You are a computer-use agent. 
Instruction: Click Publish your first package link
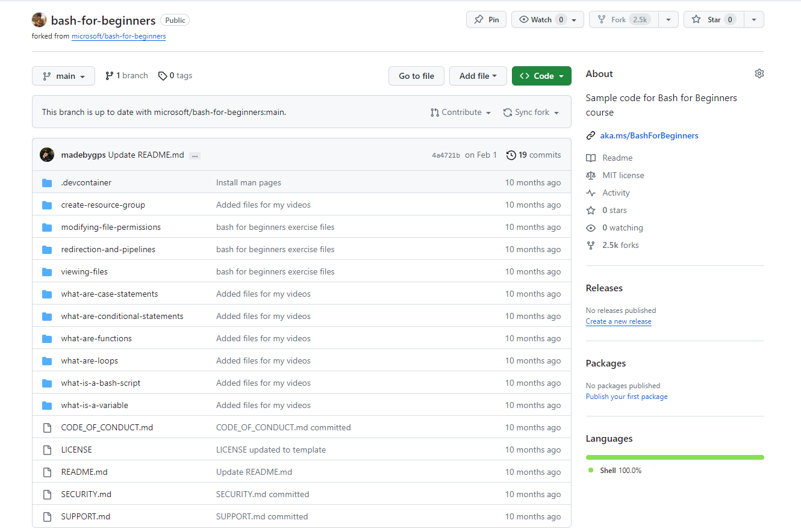(626, 397)
